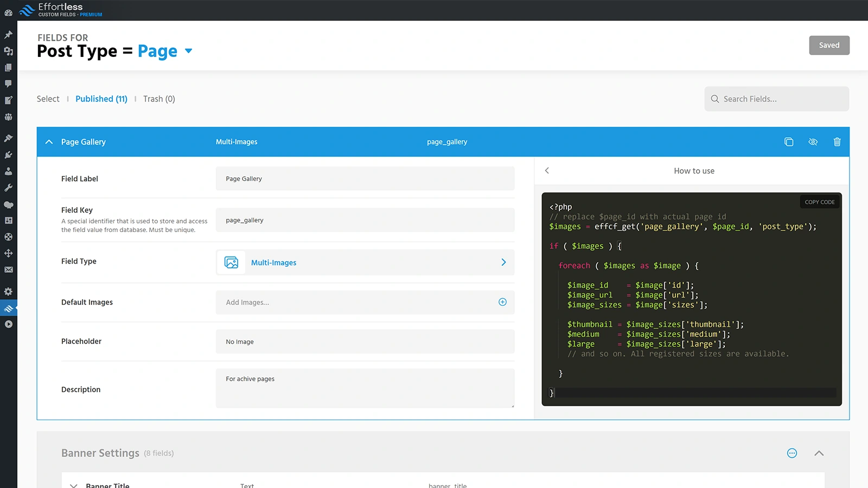Click the COPY CODE button
This screenshot has height=488, width=868.
click(819, 201)
